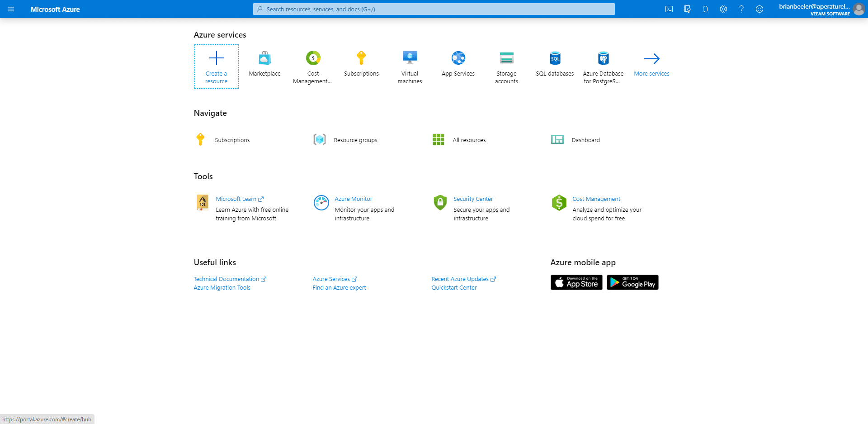Viewport: 868px width, 424px height.
Task: Show notifications via the bell icon
Action: tap(705, 9)
